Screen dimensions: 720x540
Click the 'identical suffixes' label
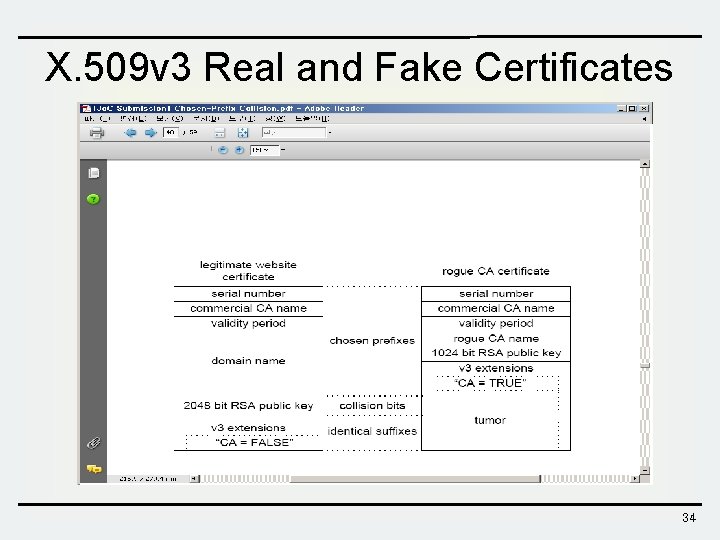pyautogui.click(x=372, y=431)
